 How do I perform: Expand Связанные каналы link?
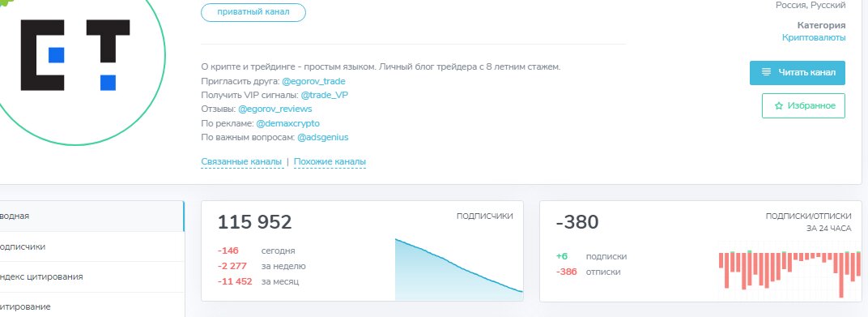[x=241, y=162]
